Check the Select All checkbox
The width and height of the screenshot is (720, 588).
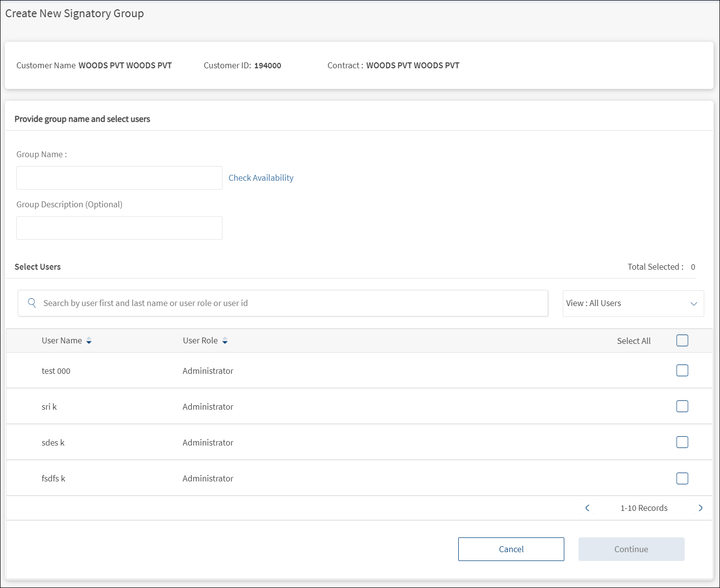pos(682,340)
